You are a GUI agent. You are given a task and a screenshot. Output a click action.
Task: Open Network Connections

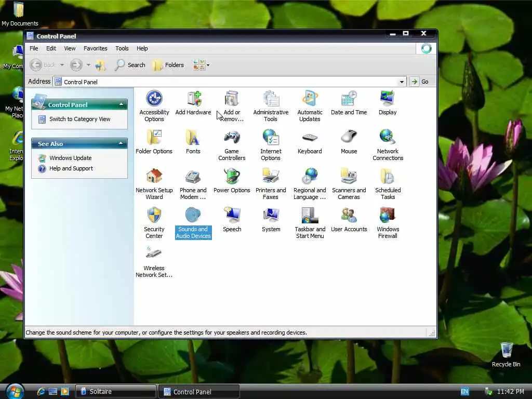point(388,145)
